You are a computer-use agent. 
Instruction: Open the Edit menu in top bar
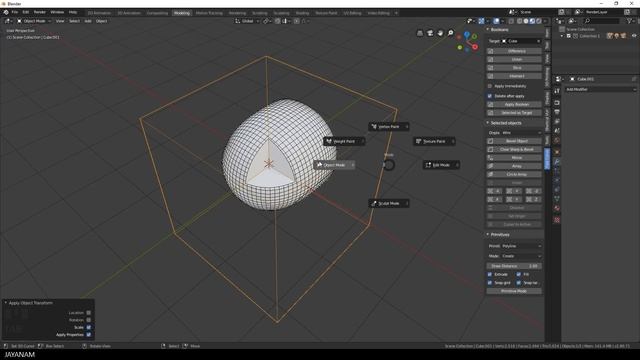26,12
